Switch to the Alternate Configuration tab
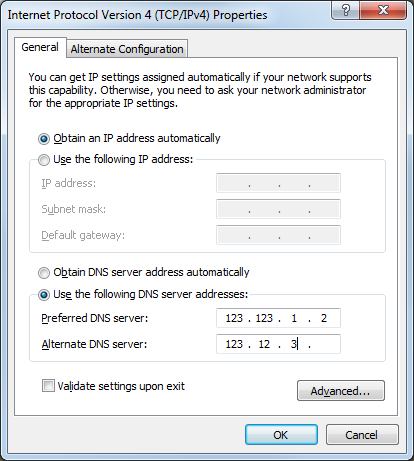 click(x=127, y=49)
